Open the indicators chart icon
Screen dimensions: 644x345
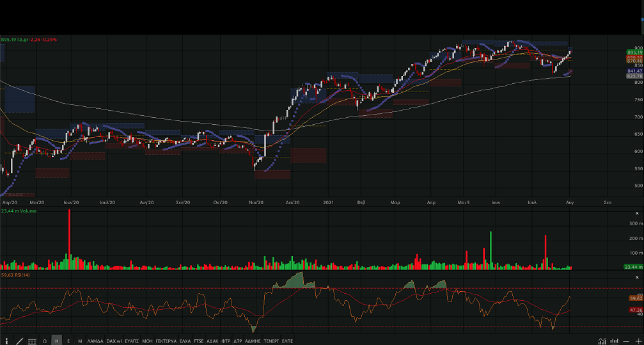pyautogui.click(x=602, y=341)
